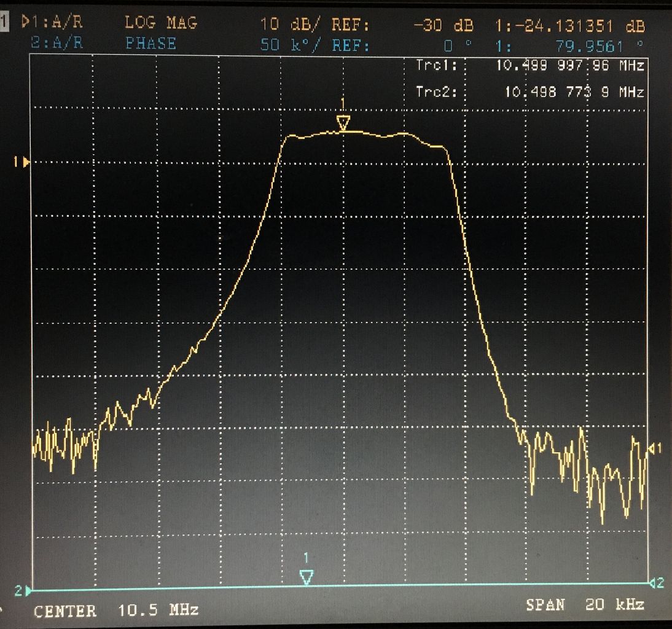Click the SPAN 20 kHz readout
The image size is (672, 629).
pyautogui.click(x=585, y=604)
